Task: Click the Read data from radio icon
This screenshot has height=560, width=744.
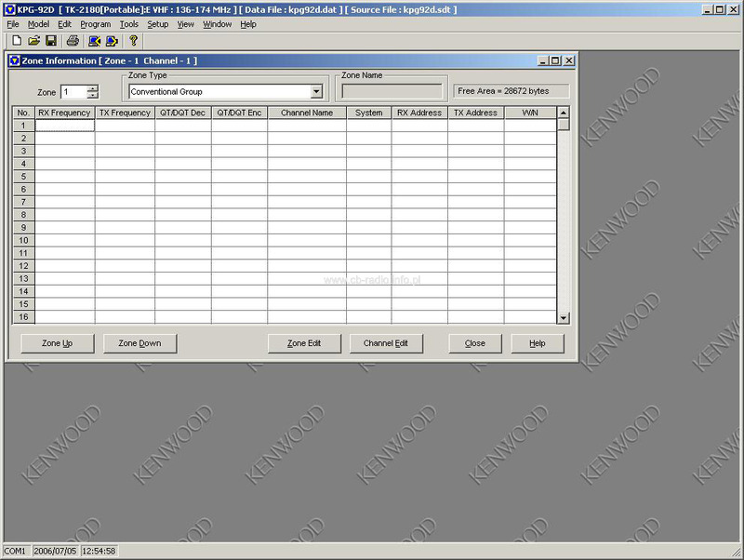Action: [94, 41]
